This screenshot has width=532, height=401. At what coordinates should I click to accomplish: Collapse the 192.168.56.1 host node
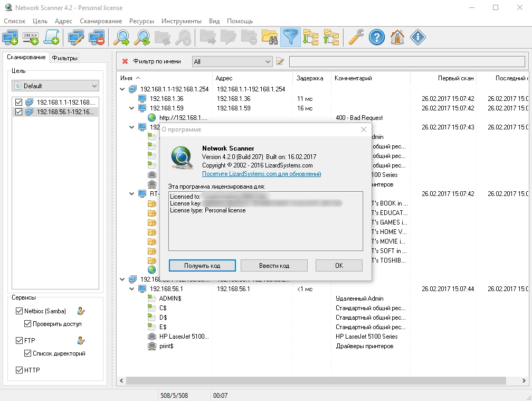click(132, 289)
